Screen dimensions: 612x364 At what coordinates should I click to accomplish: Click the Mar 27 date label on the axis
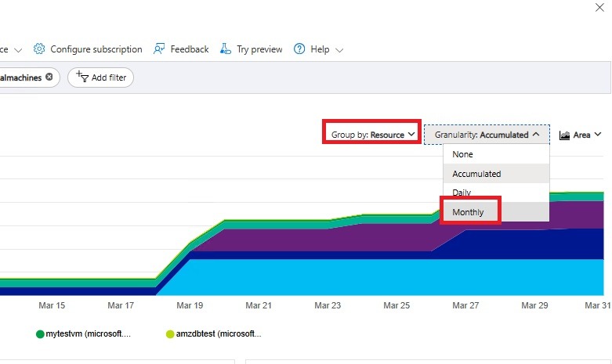coord(465,305)
